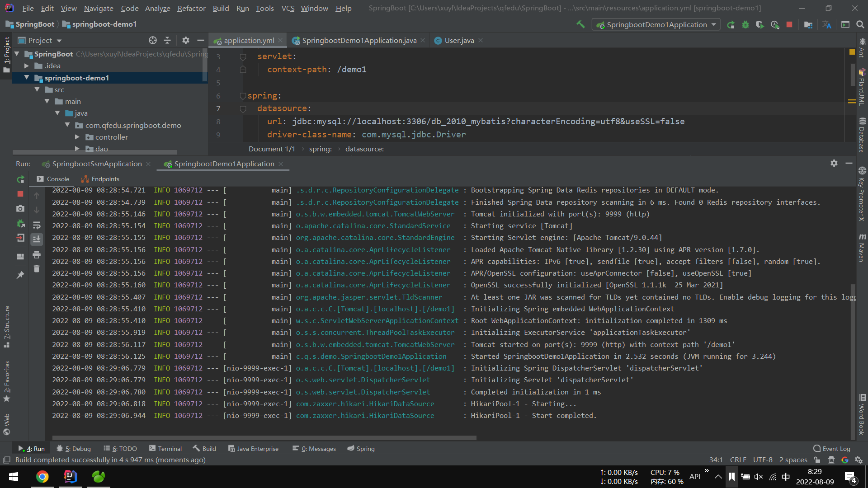This screenshot has height=488, width=868.
Task: Open the Debug tool window button
Action: pos(73,449)
